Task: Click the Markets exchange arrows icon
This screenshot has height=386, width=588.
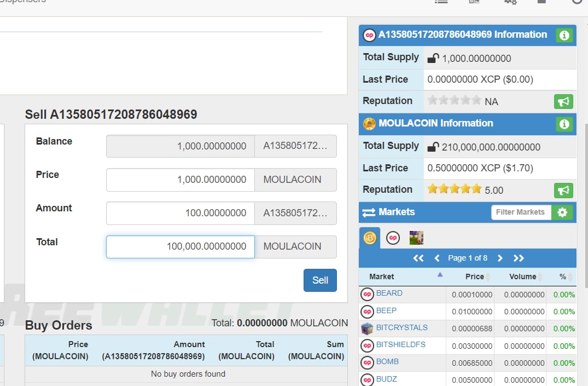Action: click(x=369, y=212)
